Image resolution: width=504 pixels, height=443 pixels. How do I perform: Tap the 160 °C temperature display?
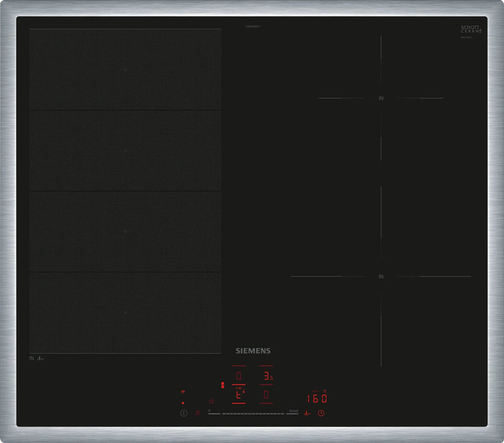[x=317, y=398]
